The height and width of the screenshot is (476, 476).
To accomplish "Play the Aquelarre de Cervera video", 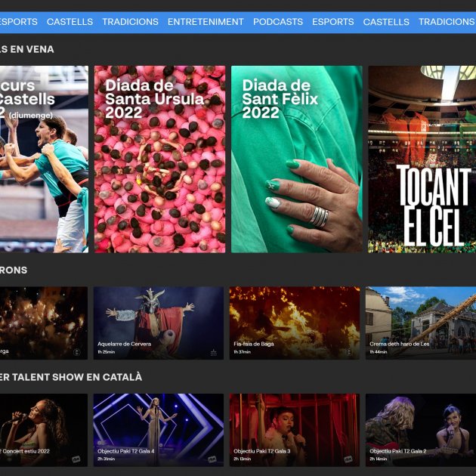I will [x=159, y=323].
